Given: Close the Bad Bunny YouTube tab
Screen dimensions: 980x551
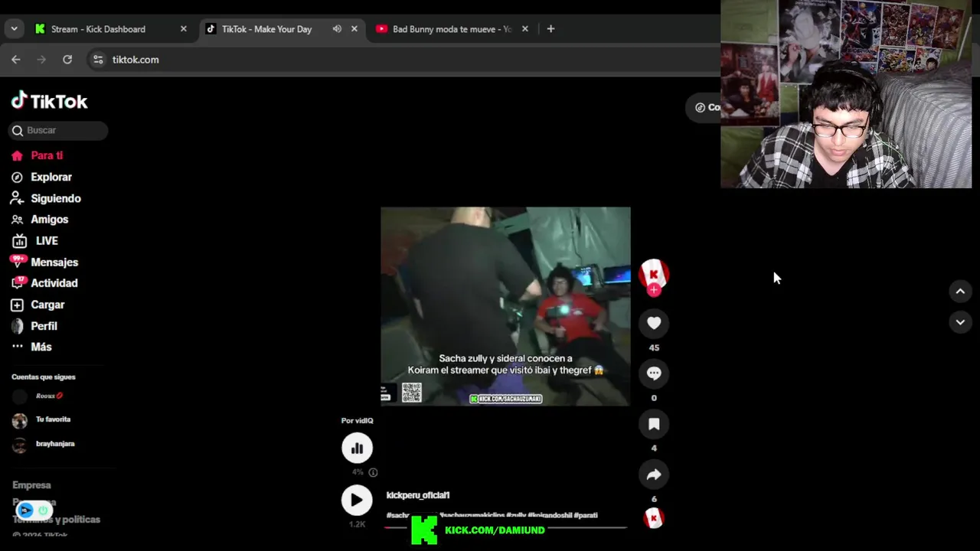Looking at the screenshot, I should click(x=524, y=29).
